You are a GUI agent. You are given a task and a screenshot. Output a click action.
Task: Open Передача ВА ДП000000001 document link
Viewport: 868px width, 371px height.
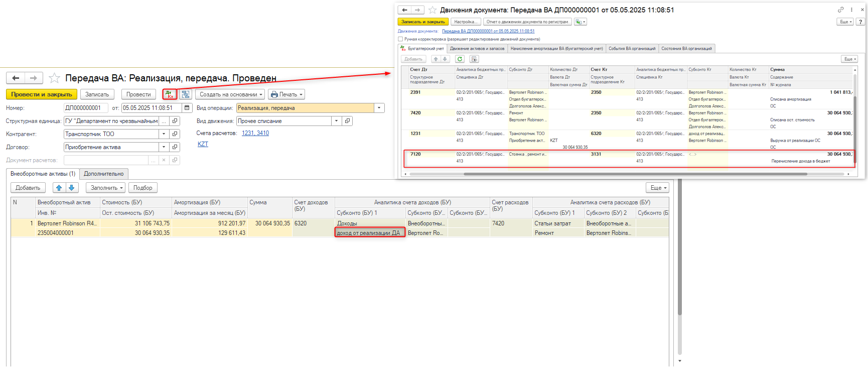[488, 31]
